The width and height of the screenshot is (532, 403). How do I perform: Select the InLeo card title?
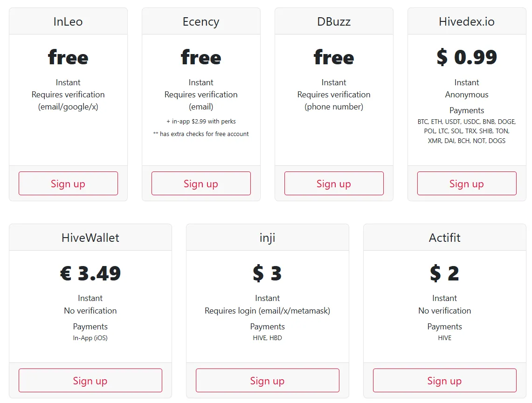click(68, 22)
